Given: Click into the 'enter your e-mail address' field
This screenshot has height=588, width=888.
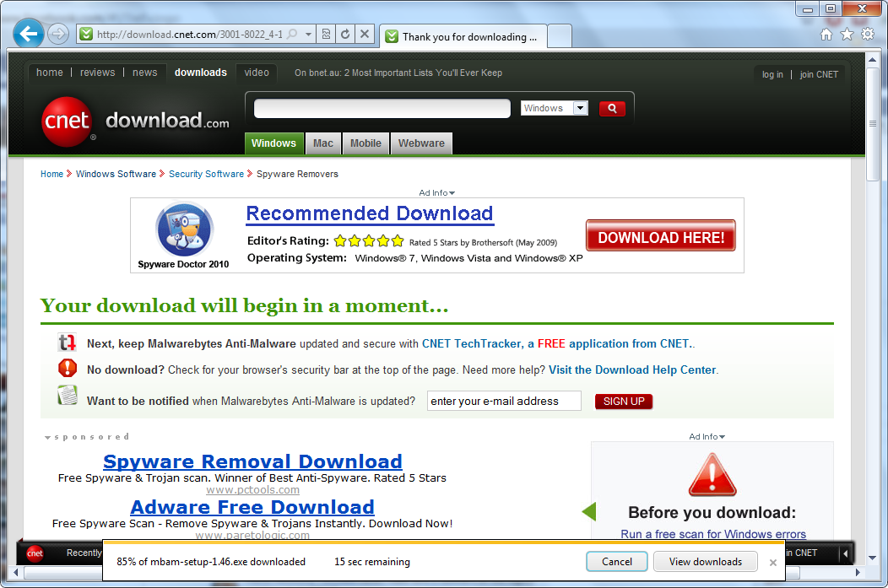Looking at the screenshot, I should 504,401.
